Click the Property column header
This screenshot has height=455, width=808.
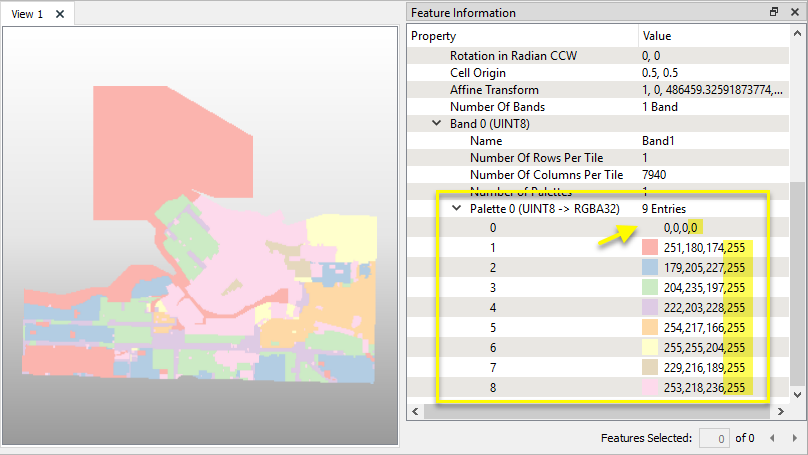pyautogui.click(x=523, y=36)
